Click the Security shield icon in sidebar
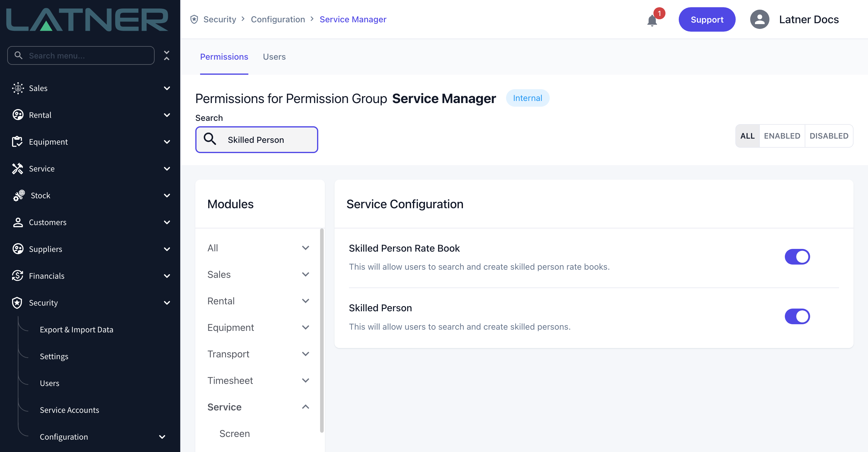868x452 pixels. tap(17, 303)
